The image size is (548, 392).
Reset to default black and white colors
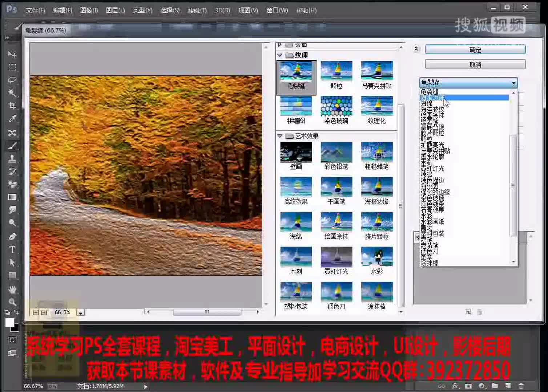pyautogui.click(x=7, y=313)
